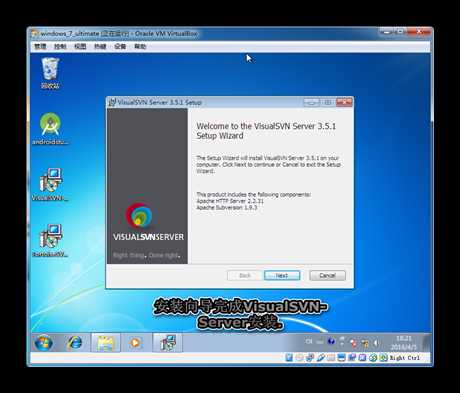Click the VirtualBox mouse integration status icon
This screenshot has height=393, width=460.
click(373, 358)
